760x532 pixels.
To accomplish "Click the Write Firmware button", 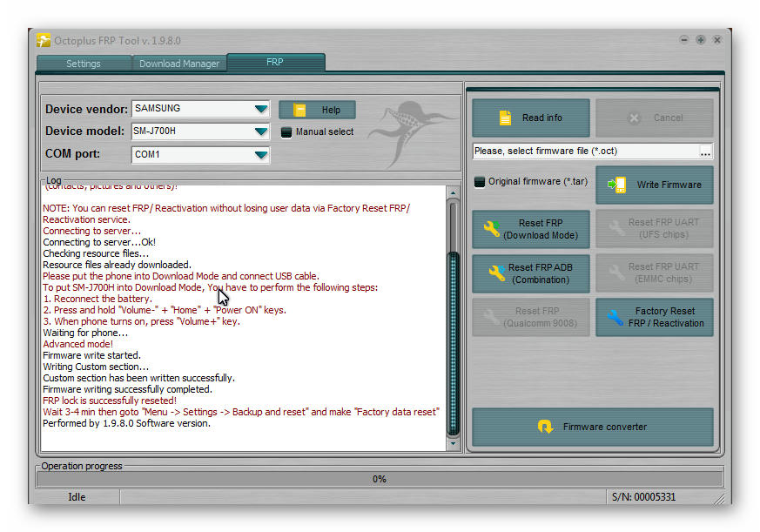I will (x=655, y=185).
